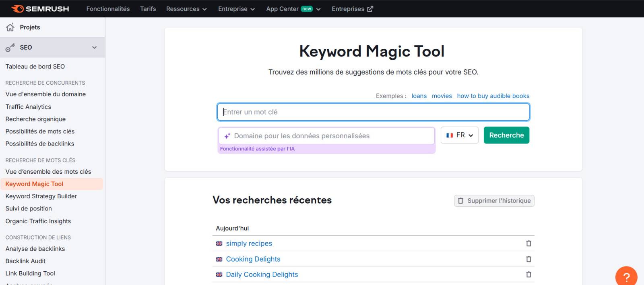Click the SEO key icon
The width and height of the screenshot is (644, 285).
coord(10,48)
